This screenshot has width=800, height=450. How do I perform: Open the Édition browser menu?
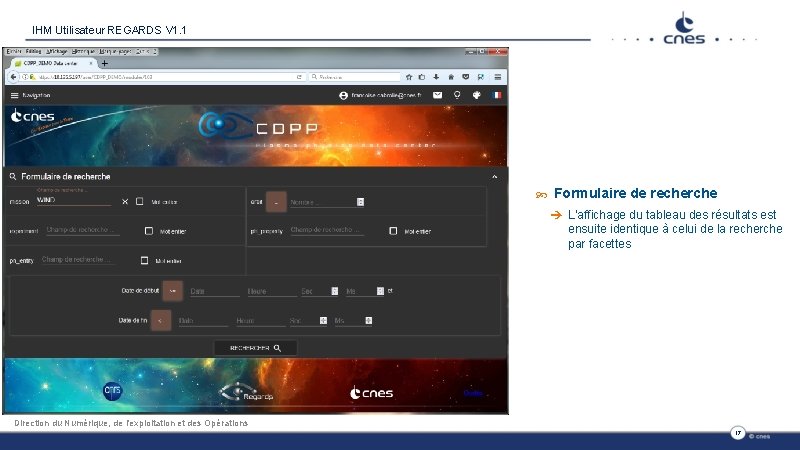[x=33, y=52]
